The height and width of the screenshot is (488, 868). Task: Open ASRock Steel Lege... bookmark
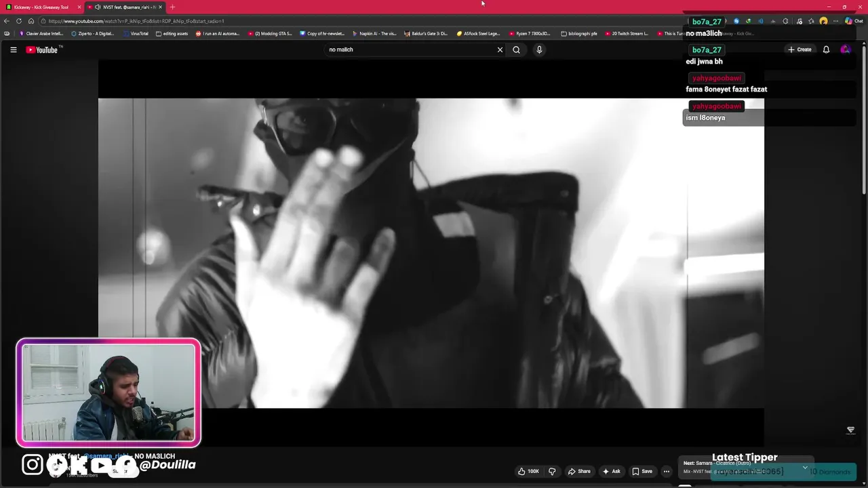[478, 33]
